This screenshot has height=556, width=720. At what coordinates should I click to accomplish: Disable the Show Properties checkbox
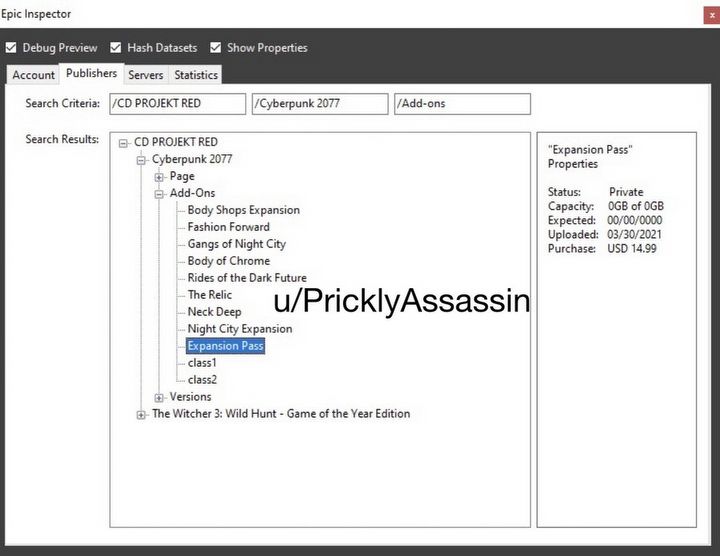tap(216, 48)
